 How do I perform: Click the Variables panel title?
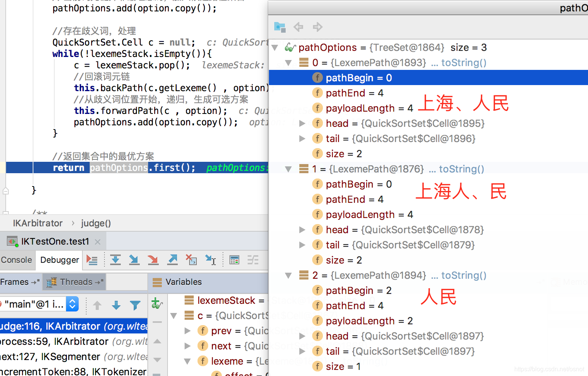click(x=183, y=282)
